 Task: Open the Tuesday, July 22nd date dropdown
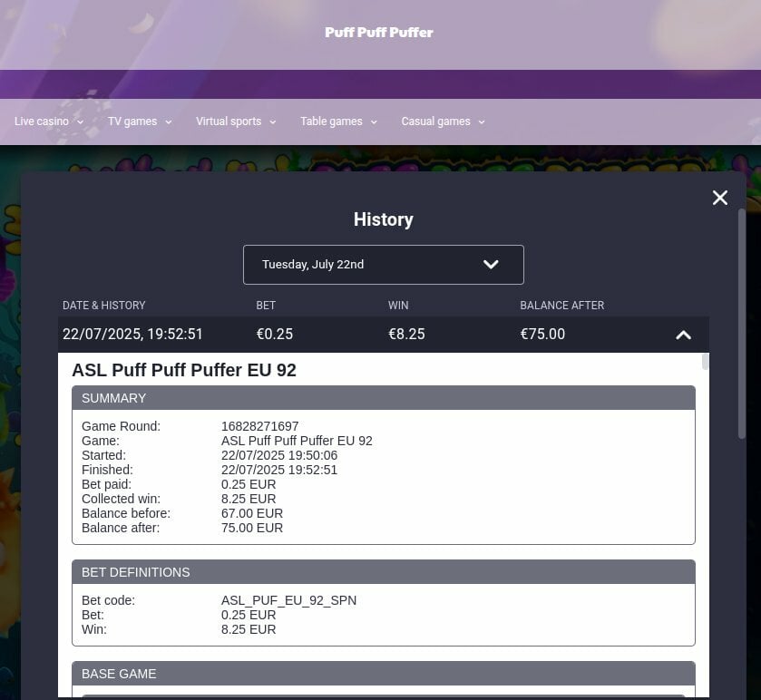pos(384,265)
